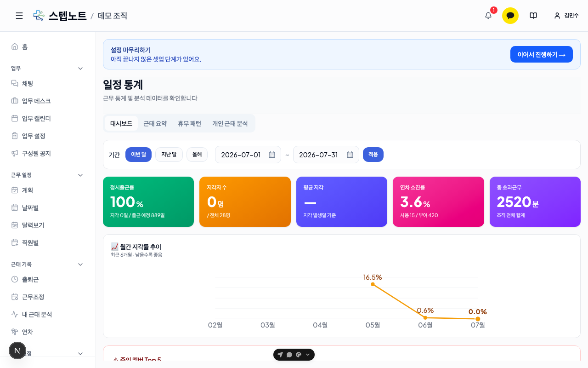Click the 총 초과근무 violet card
The image size is (588, 368).
(535, 201)
